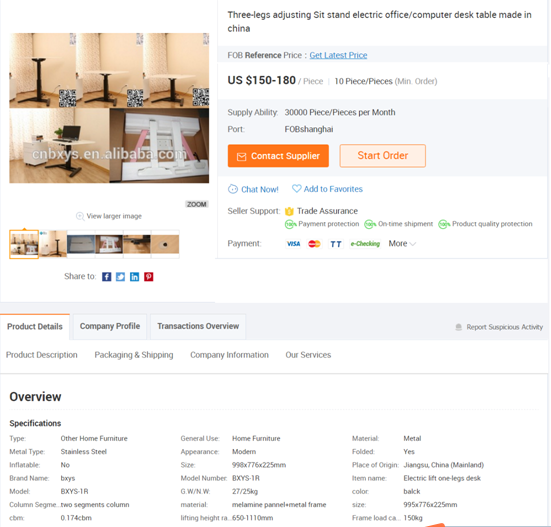
Task: Share product via Twitter icon
Action: pos(121,277)
